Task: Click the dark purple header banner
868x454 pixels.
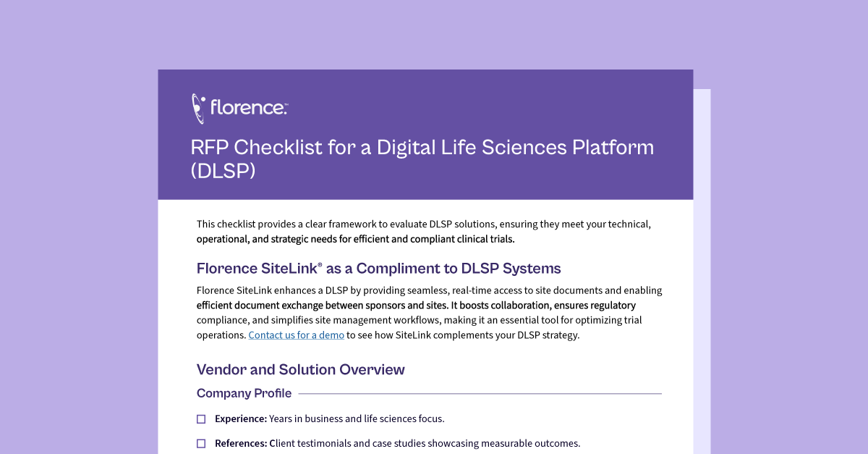Action: pos(425,135)
